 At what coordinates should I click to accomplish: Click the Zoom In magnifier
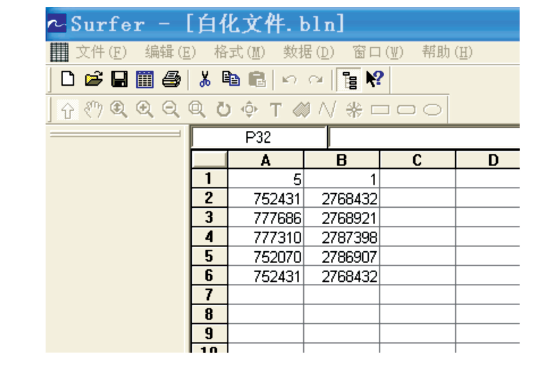[x=145, y=109]
